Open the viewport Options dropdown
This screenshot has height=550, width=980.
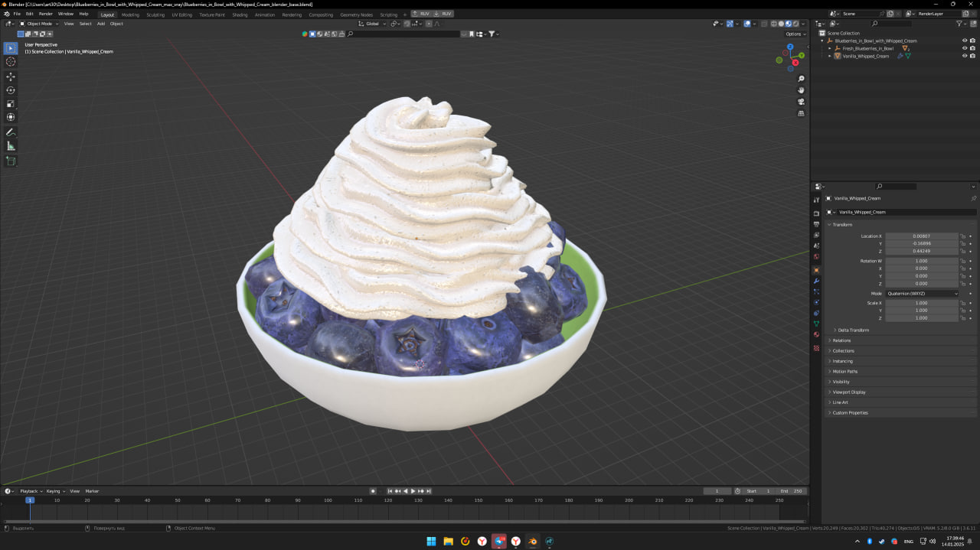[x=795, y=34]
